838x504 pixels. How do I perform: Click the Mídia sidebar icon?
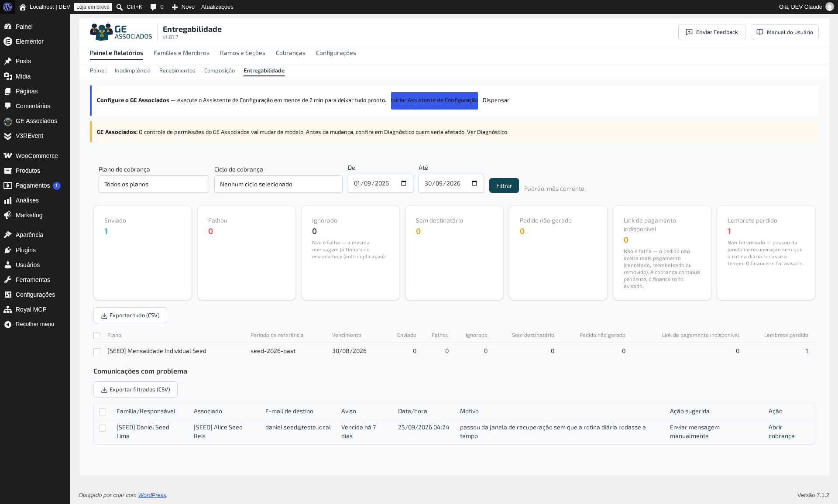click(8, 76)
